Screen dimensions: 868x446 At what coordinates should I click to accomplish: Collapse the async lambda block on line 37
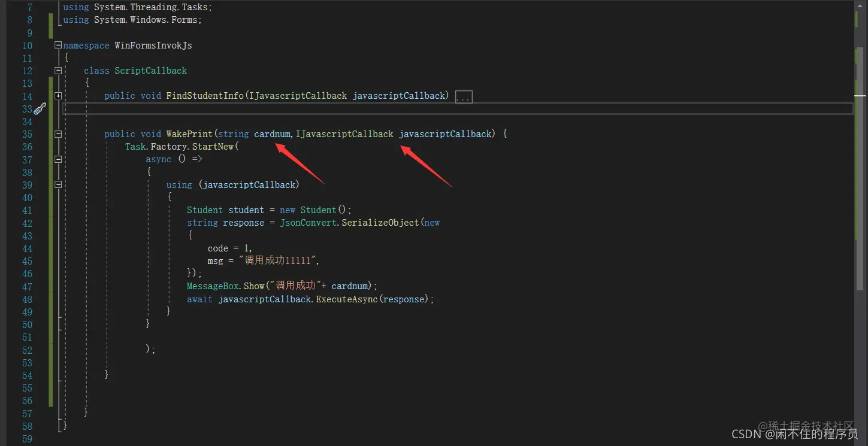pyautogui.click(x=58, y=159)
